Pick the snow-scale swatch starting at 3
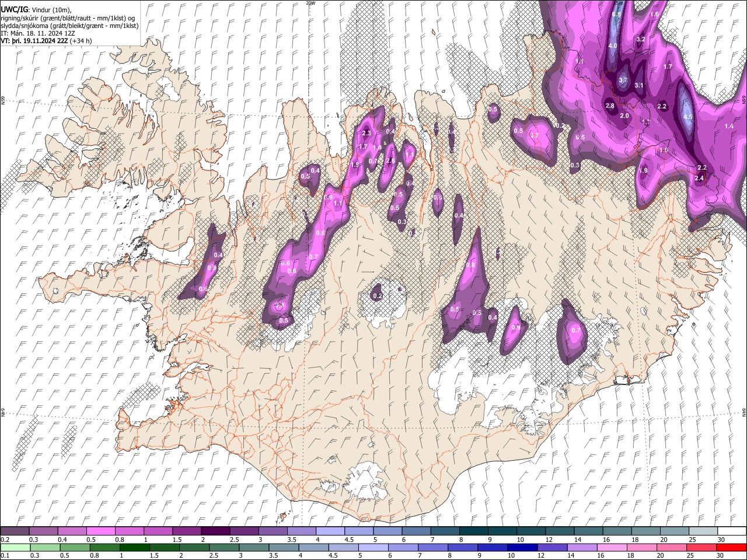747x560 pixels. [x=272, y=531]
